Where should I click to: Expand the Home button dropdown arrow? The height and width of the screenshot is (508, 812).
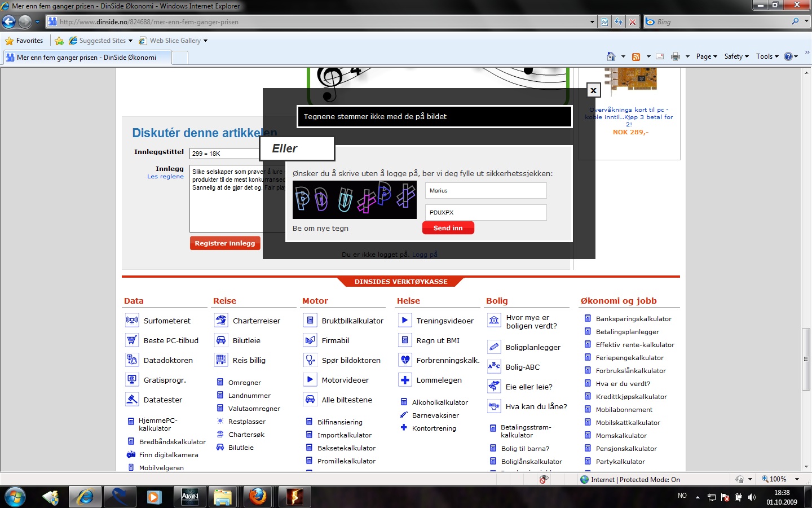[x=623, y=56]
